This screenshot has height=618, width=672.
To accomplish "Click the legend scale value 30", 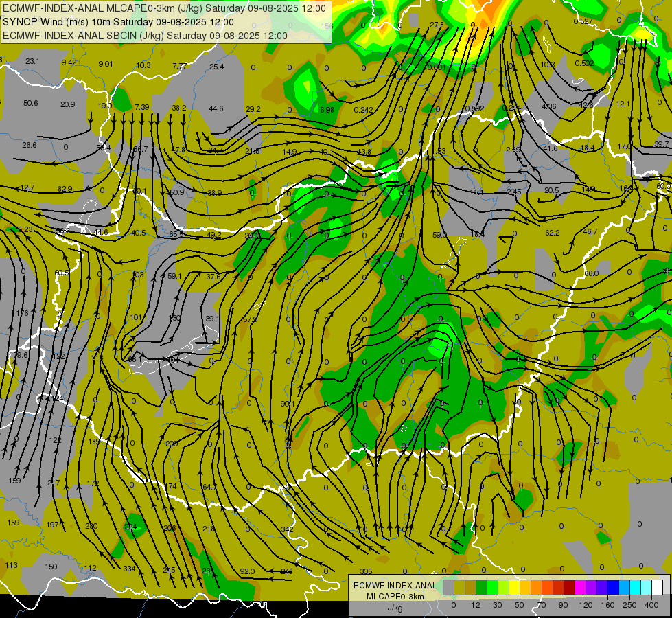I will pyautogui.click(x=498, y=605).
